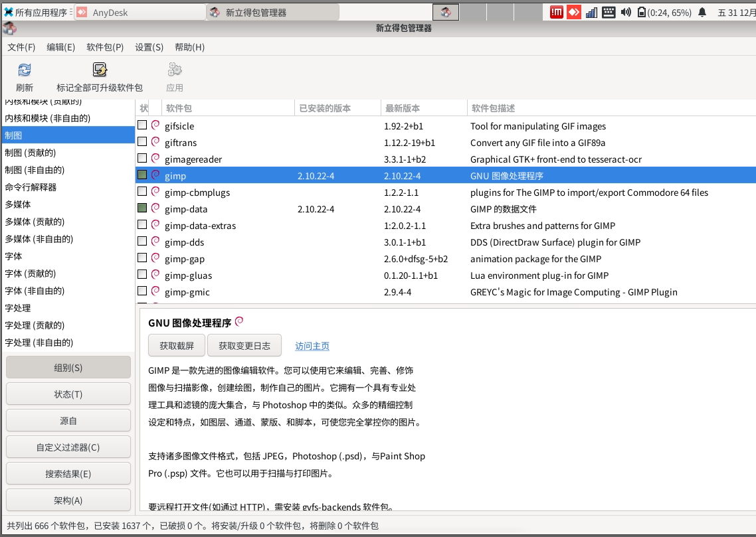Viewport: 756px width, 537px height.
Task: Click Debian swirl icon next to gimagereader
Action: 155,159
